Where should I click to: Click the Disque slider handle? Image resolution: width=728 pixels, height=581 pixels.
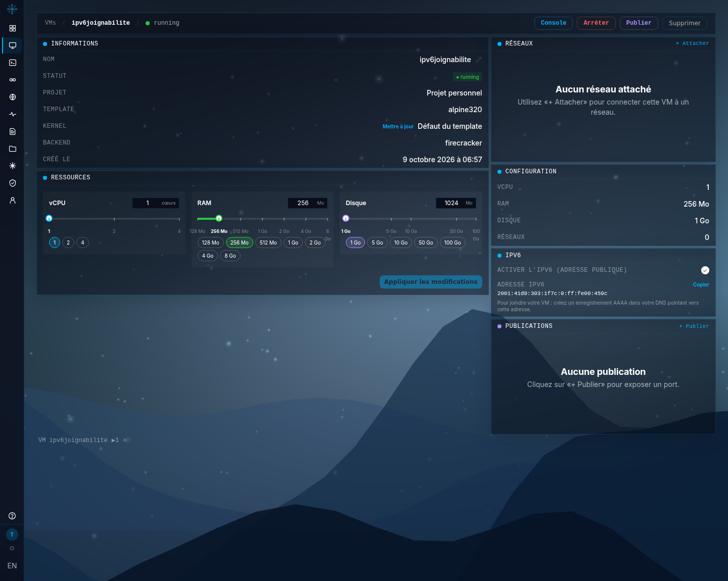click(x=346, y=218)
